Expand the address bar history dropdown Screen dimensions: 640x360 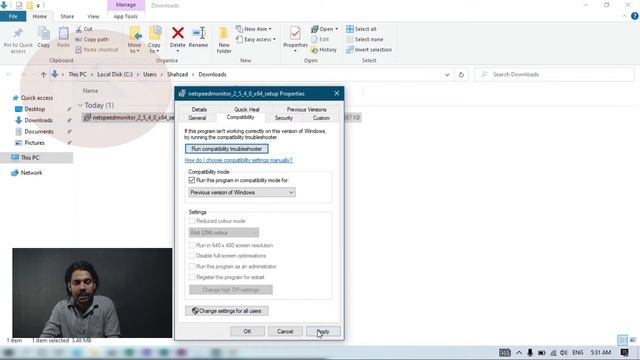pos(447,75)
